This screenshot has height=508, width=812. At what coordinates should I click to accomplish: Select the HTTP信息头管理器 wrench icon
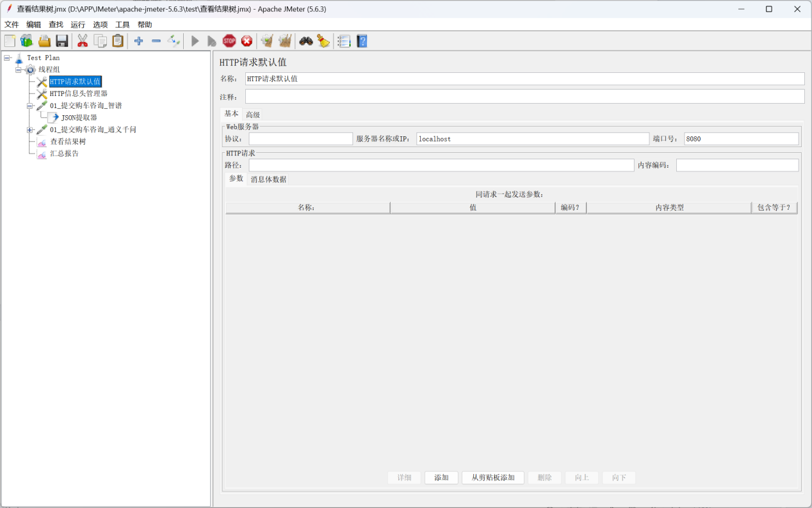42,93
